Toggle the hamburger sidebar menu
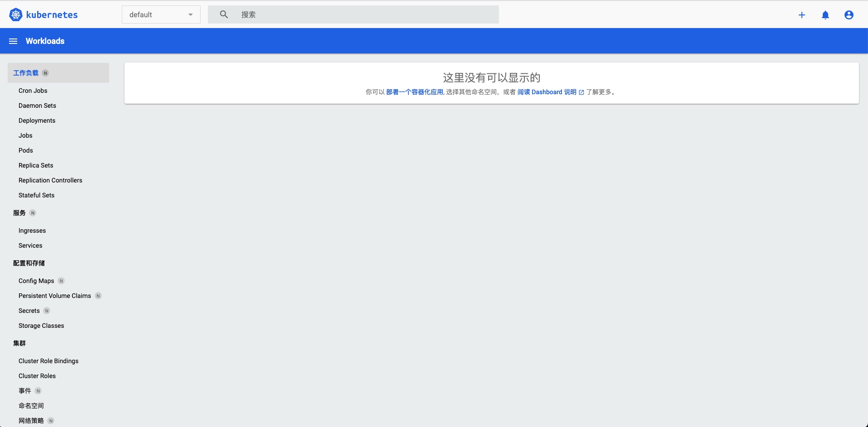The width and height of the screenshot is (868, 427). click(13, 41)
